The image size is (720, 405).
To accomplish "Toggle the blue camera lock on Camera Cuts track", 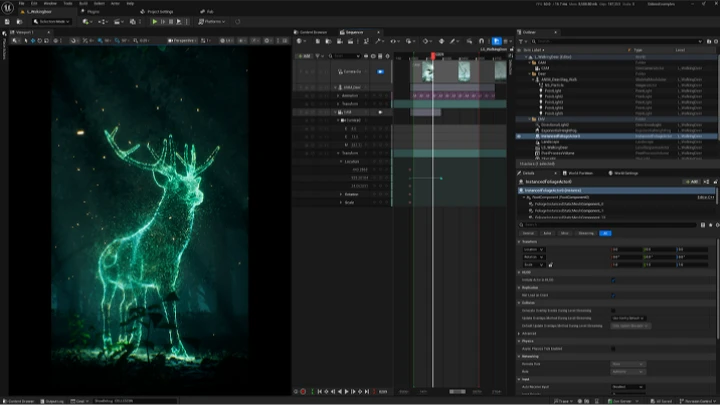I will 380,72.
